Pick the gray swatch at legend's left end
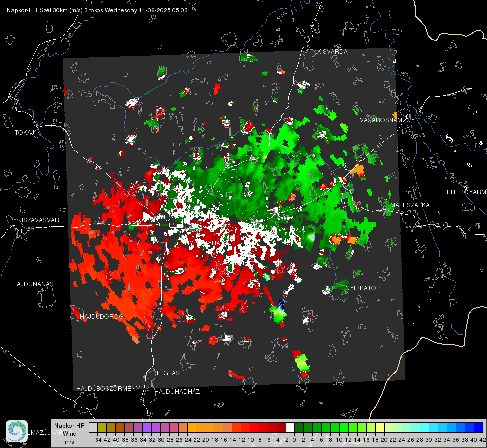487x448 pixels. click(93, 428)
